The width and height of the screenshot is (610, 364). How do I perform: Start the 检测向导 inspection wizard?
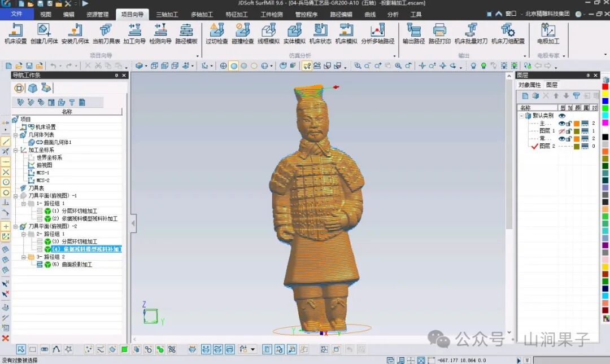click(x=160, y=33)
